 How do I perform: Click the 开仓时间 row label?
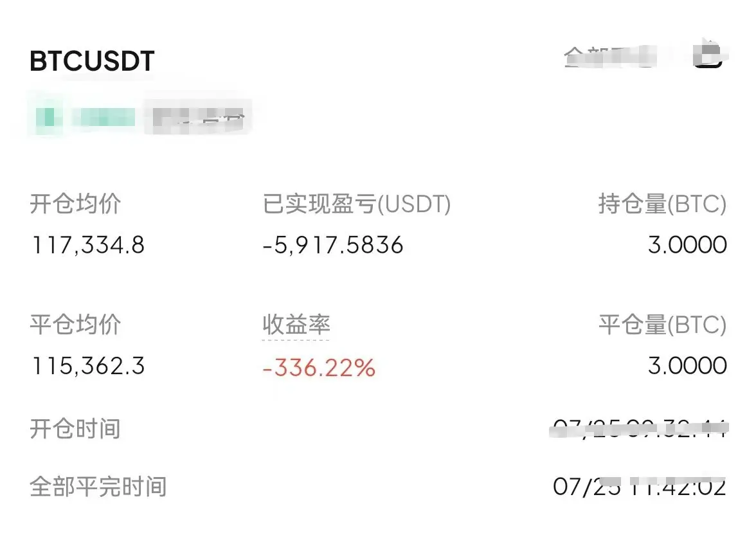point(75,429)
